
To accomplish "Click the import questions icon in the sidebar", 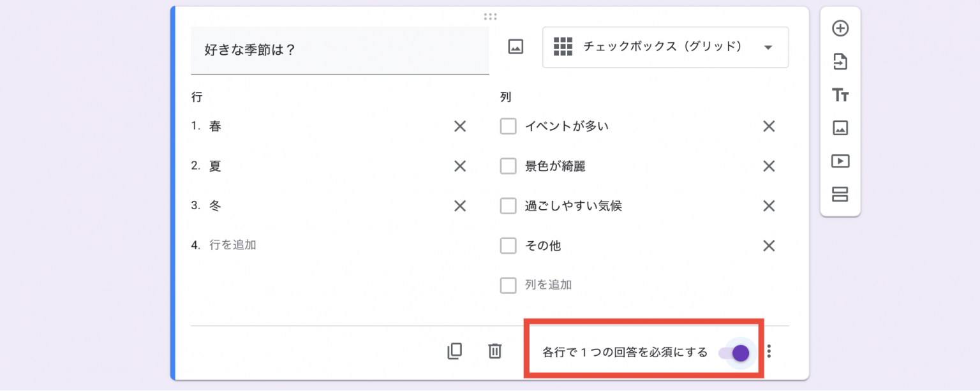I will coord(840,61).
